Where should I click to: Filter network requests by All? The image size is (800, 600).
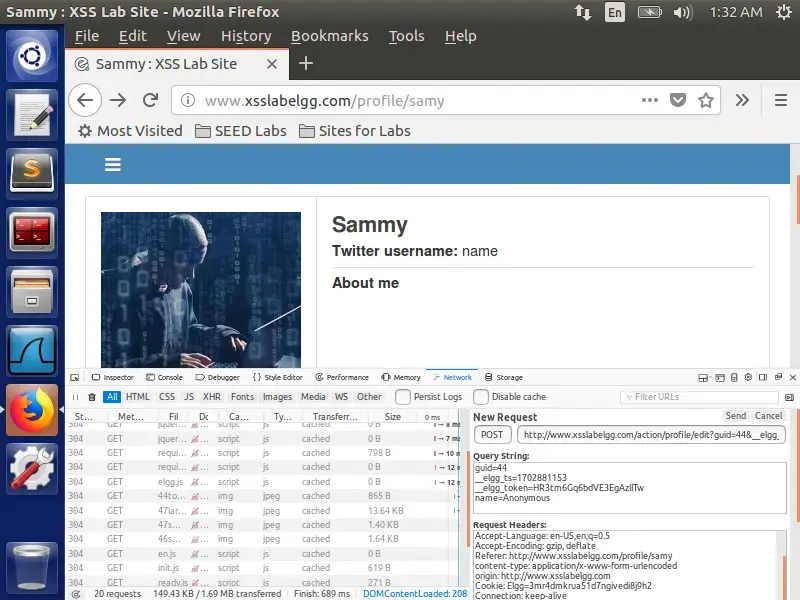click(x=112, y=397)
